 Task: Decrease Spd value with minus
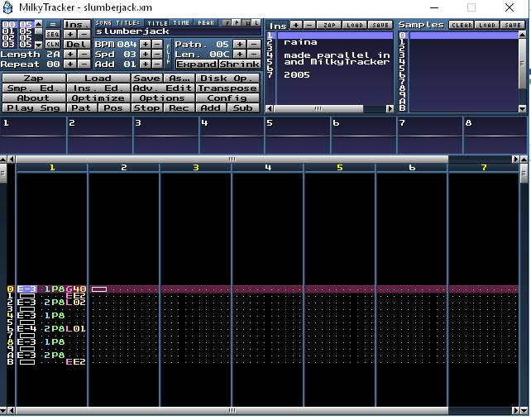(157, 54)
